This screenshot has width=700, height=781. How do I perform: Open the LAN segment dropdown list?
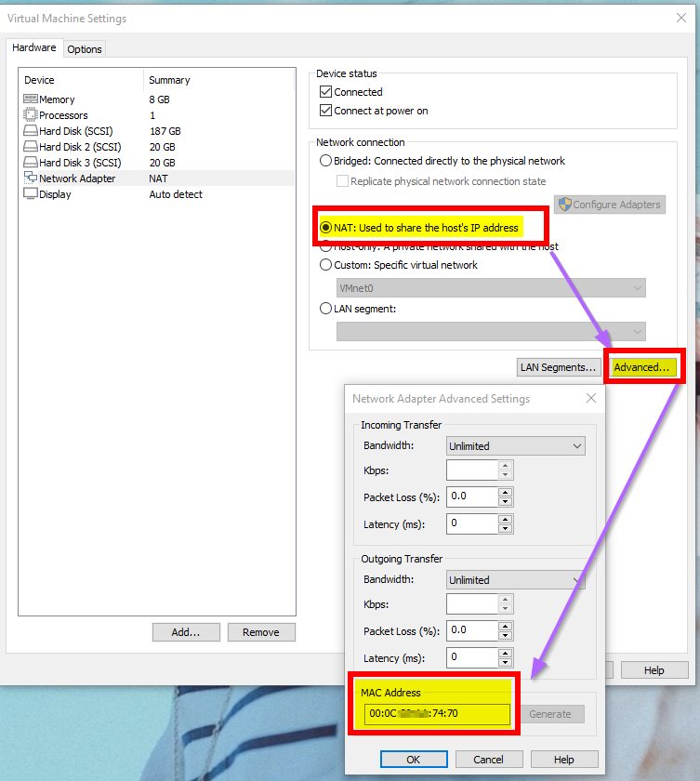(x=491, y=332)
